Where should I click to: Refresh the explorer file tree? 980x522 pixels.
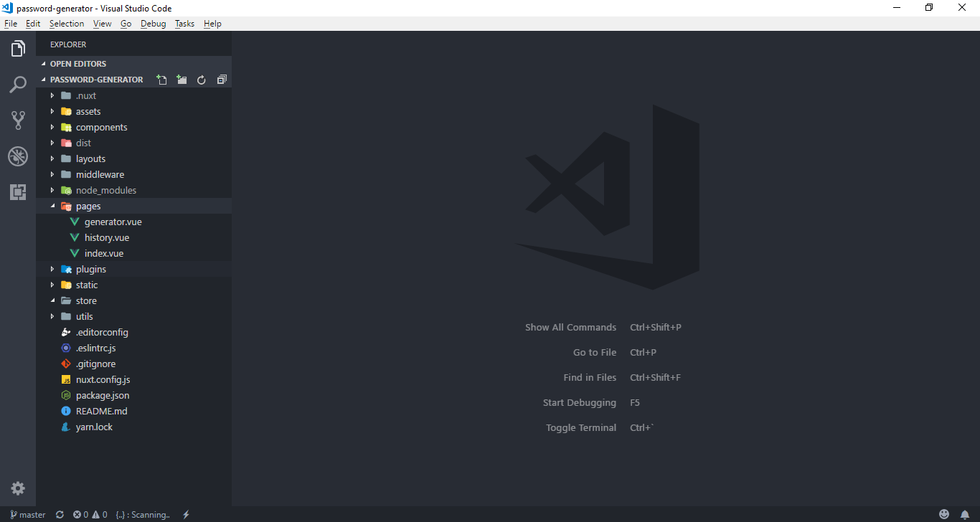coord(202,80)
